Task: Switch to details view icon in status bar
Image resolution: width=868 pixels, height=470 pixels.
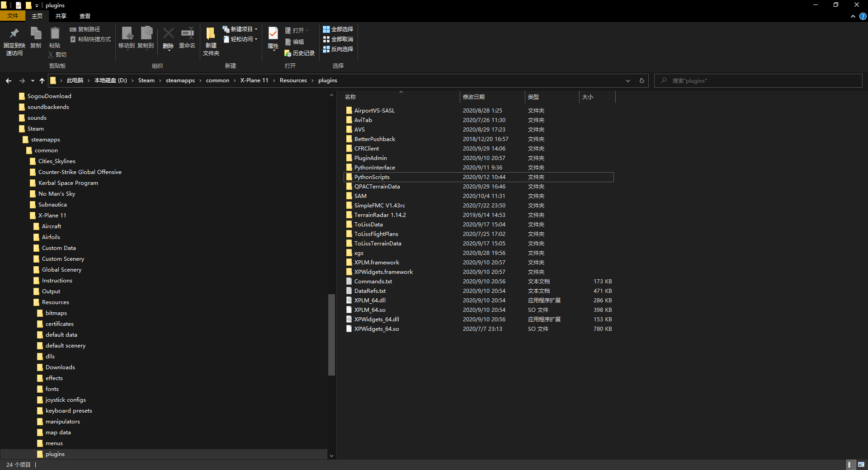Action: (x=850, y=465)
